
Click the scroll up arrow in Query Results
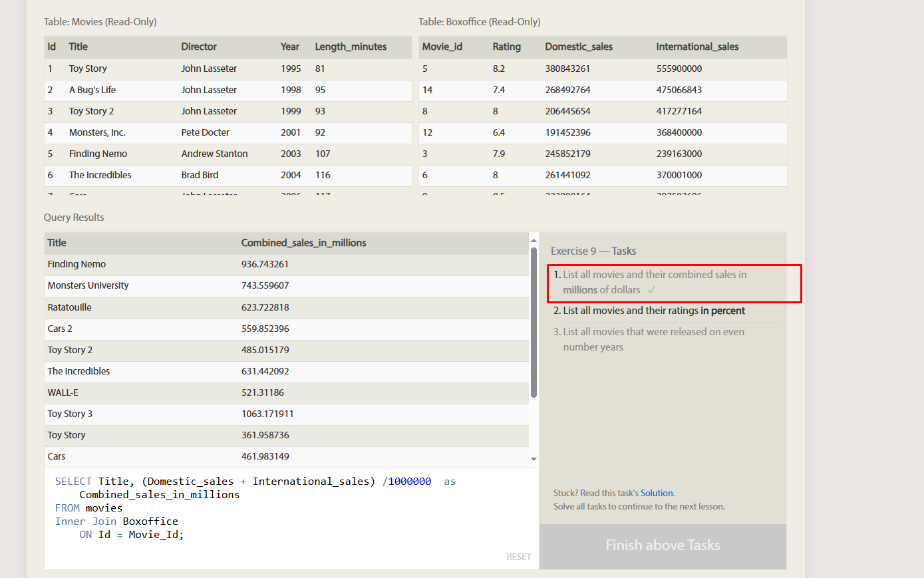coord(534,239)
